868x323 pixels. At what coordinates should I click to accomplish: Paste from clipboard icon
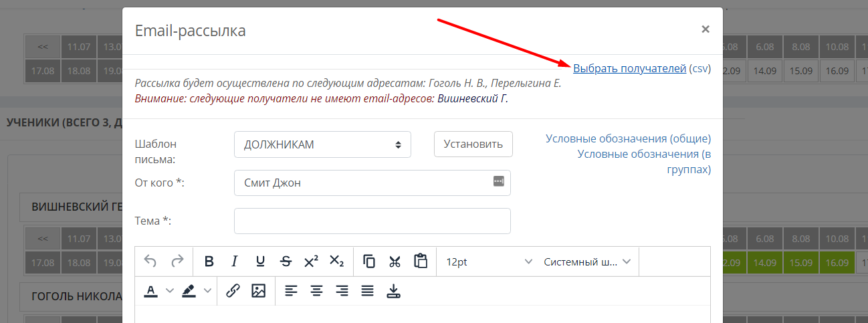pos(420,261)
